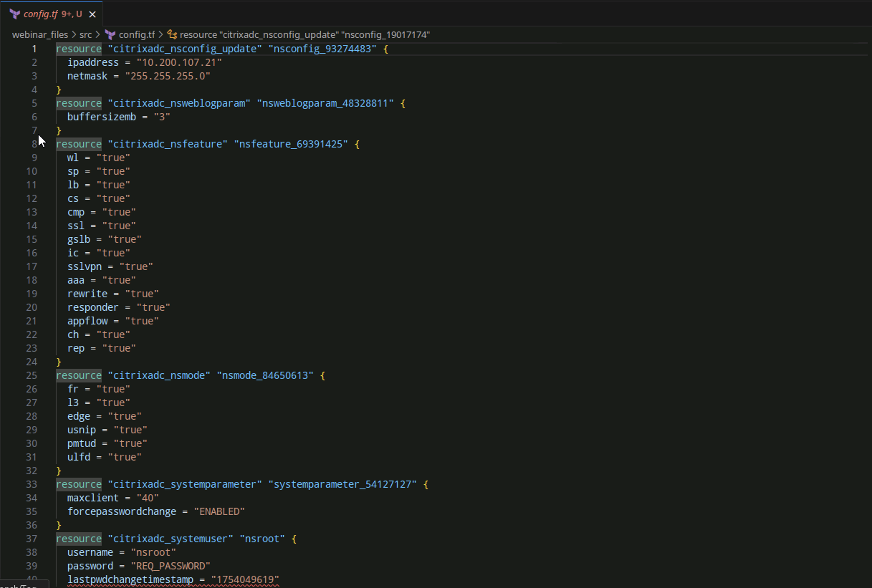872x588 pixels.
Task: Click chevron between src and config.tf
Action: pyautogui.click(x=98, y=35)
